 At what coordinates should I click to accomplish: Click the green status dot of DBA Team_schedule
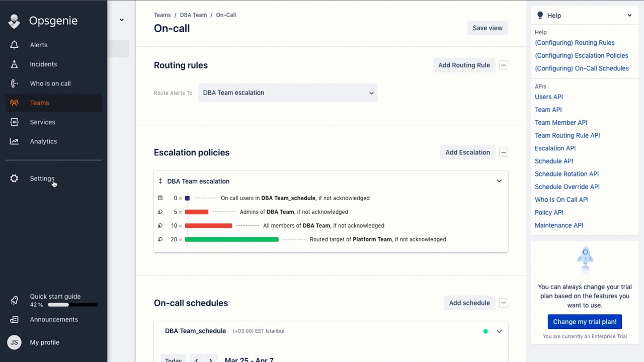coord(486,331)
